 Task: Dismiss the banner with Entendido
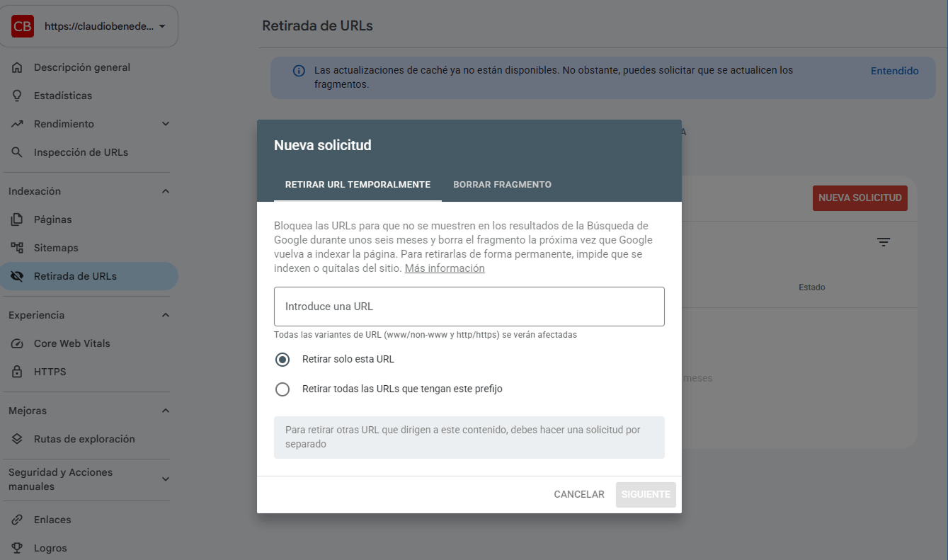pyautogui.click(x=895, y=71)
